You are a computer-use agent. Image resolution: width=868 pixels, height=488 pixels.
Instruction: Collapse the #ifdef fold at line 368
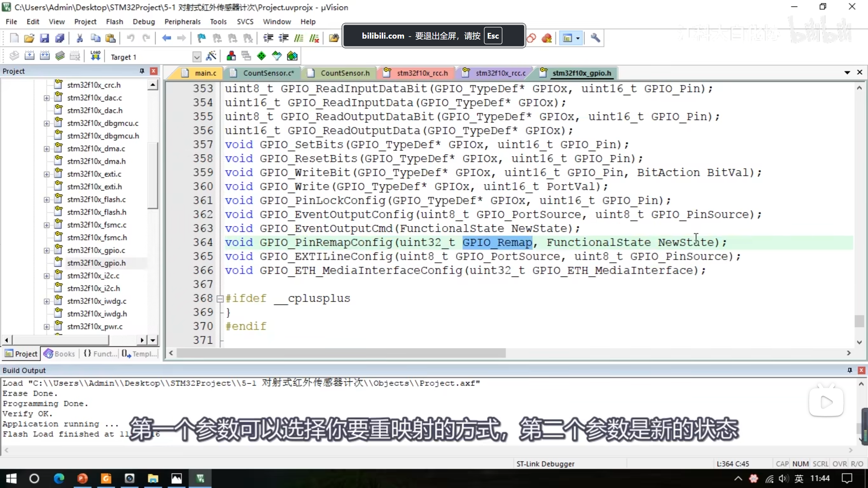click(x=220, y=299)
